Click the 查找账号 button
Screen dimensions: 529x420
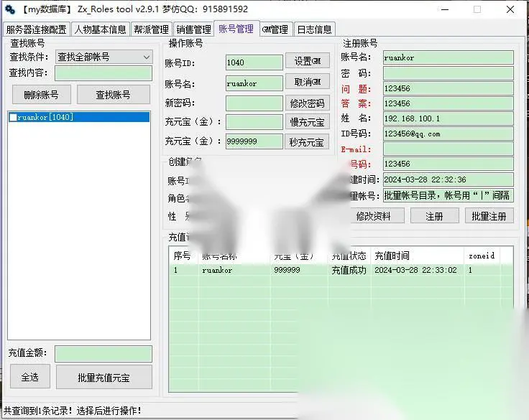114,95
